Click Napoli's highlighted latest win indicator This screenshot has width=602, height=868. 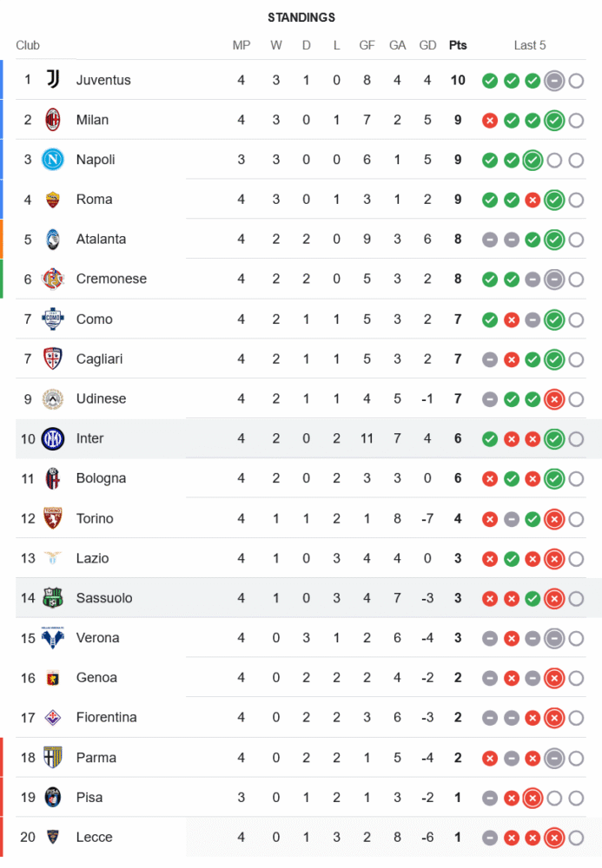click(533, 160)
